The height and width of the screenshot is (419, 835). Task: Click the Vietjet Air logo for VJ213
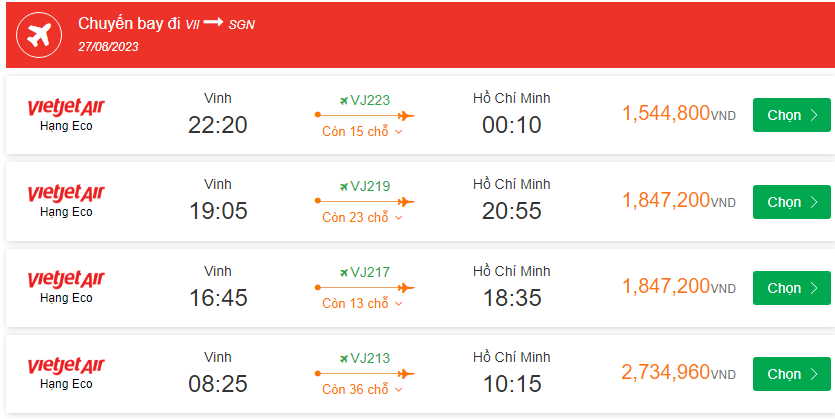click(66, 365)
